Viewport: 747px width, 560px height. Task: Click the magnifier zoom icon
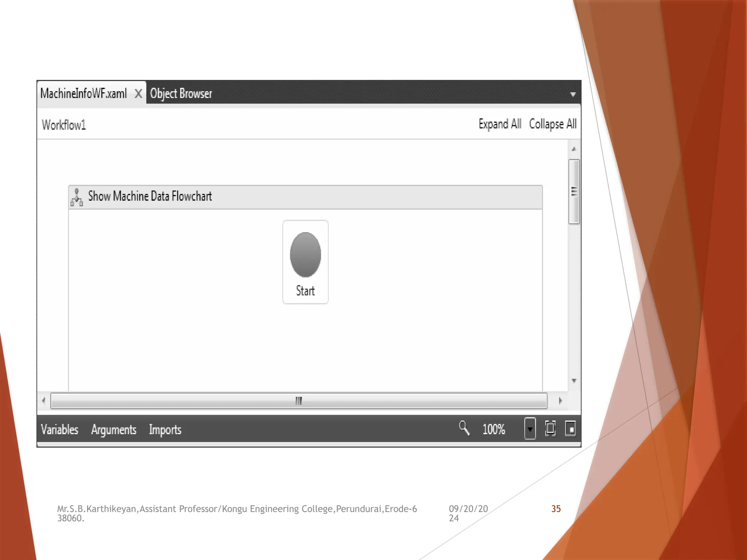(x=464, y=428)
